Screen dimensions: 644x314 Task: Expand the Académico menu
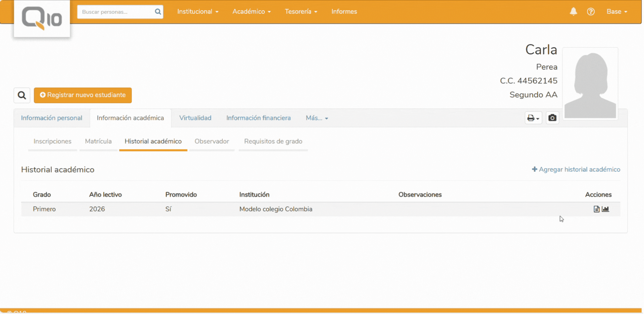click(x=251, y=12)
